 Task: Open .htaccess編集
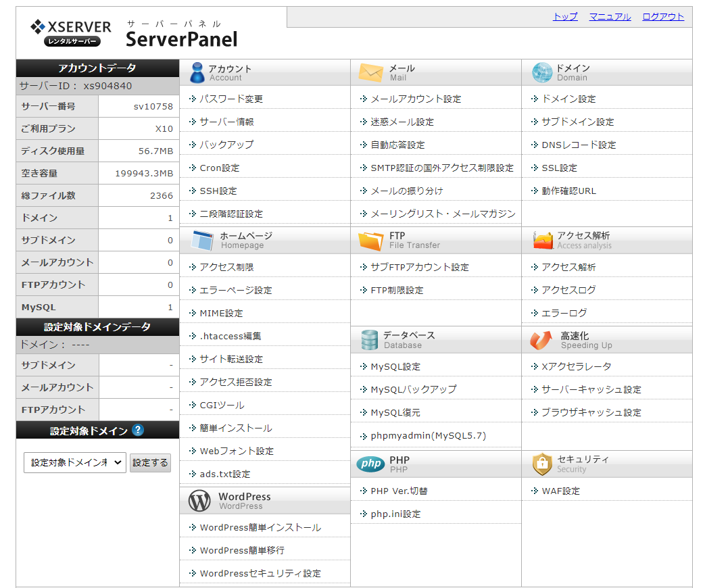(230, 336)
